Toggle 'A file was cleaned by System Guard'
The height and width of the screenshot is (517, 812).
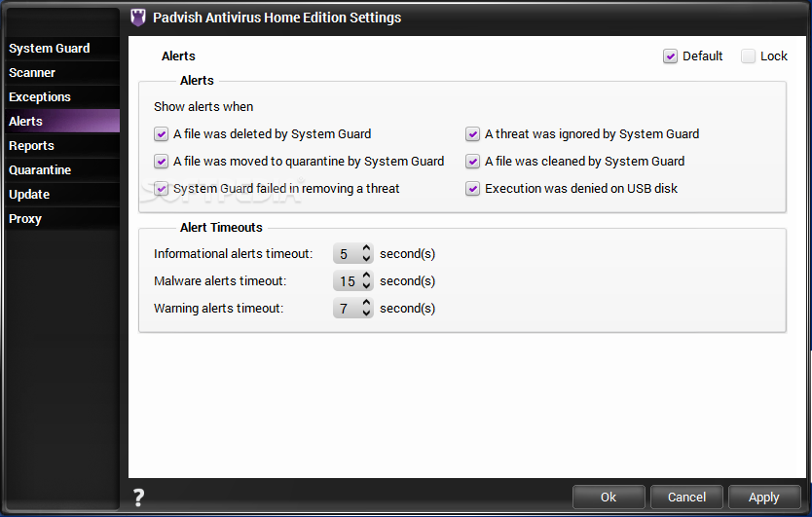472,162
